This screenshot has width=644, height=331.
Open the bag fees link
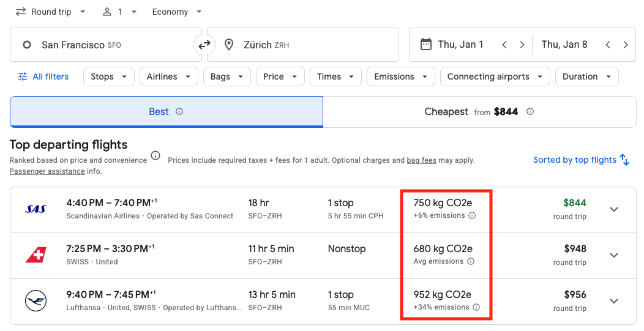[421, 160]
